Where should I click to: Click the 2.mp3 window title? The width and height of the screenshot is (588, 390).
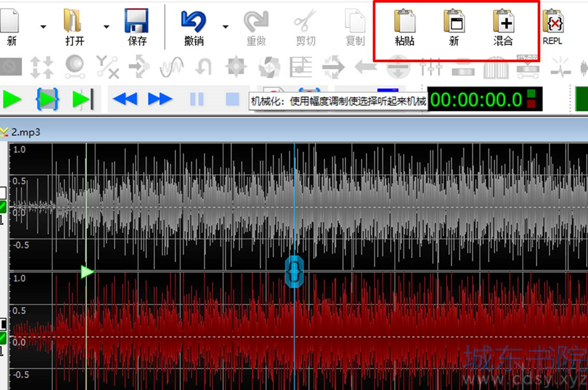[25, 132]
